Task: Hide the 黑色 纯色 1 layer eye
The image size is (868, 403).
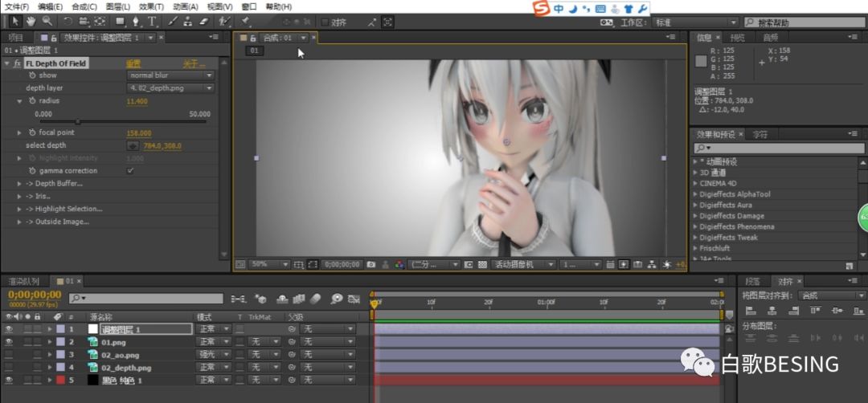Action: point(8,381)
